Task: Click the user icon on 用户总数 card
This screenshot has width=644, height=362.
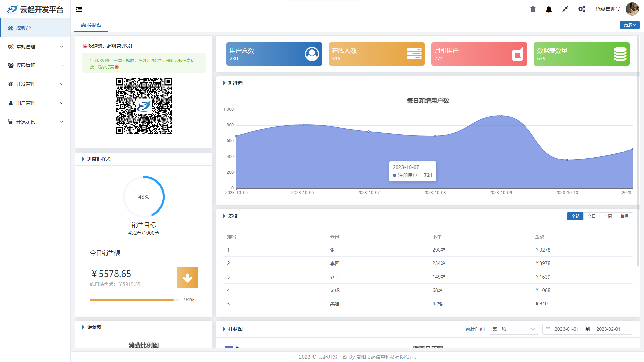Action: pyautogui.click(x=312, y=54)
